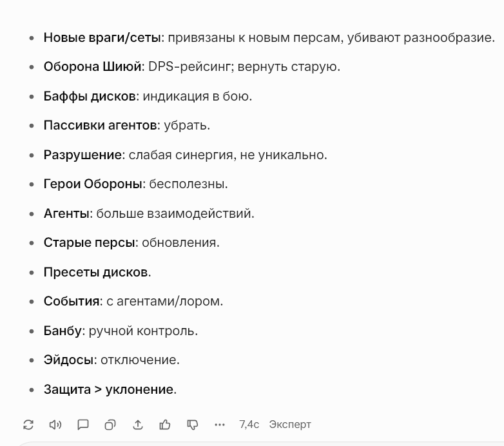The image size is (504, 446).
Task: Click the bold word "Разрушение"
Action: click(x=82, y=155)
